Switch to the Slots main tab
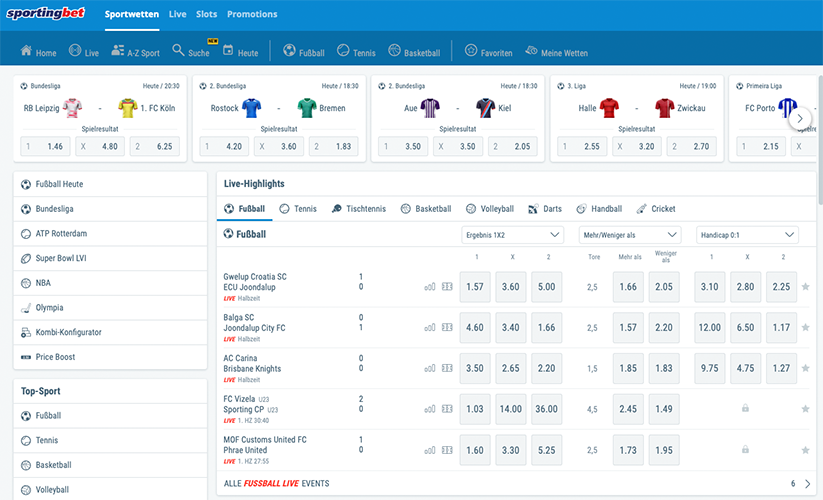Viewport: 823px width, 500px height. [206, 14]
